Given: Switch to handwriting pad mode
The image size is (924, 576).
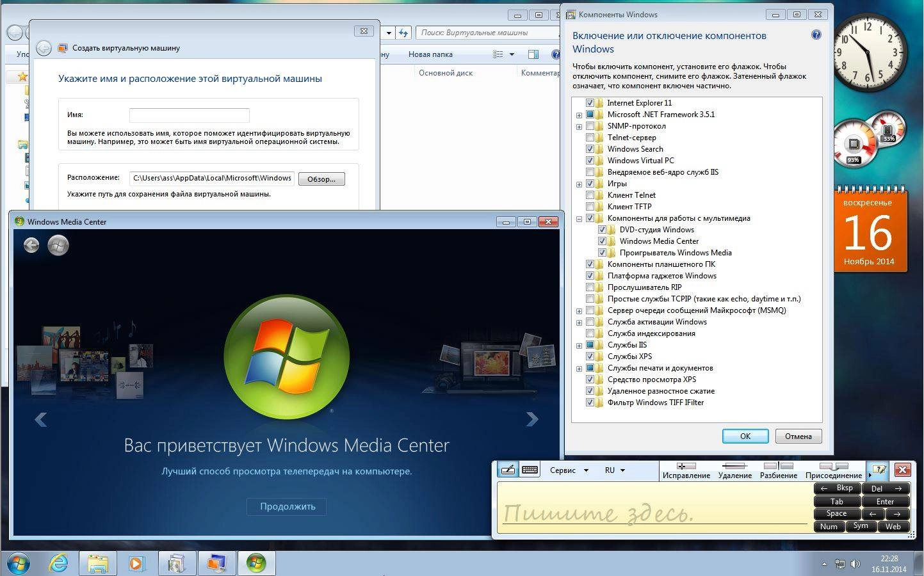Looking at the screenshot, I should point(508,470).
